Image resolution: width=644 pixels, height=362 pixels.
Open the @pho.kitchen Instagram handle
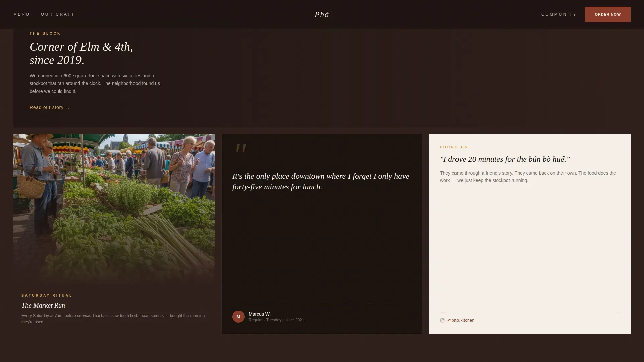click(x=461, y=320)
